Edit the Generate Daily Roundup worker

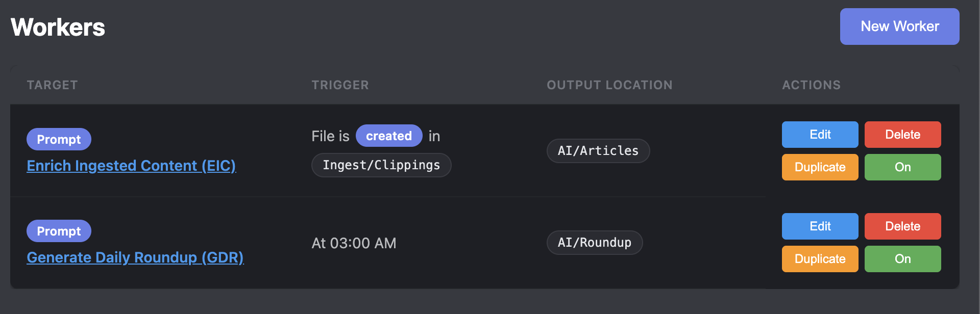coord(820,226)
